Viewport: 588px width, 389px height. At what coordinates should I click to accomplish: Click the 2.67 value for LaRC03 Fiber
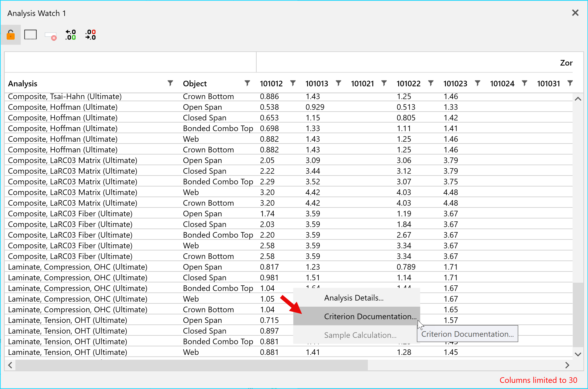tap(404, 235)
